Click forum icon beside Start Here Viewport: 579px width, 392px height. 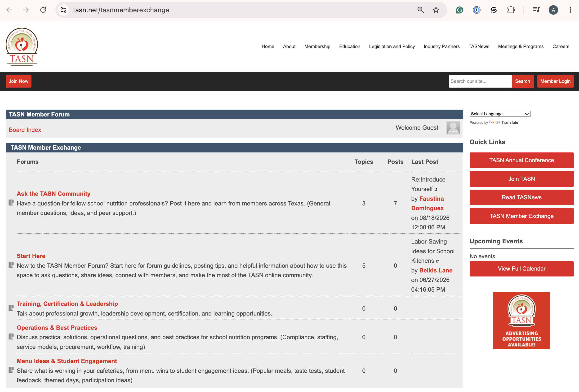tap(11, 265)
